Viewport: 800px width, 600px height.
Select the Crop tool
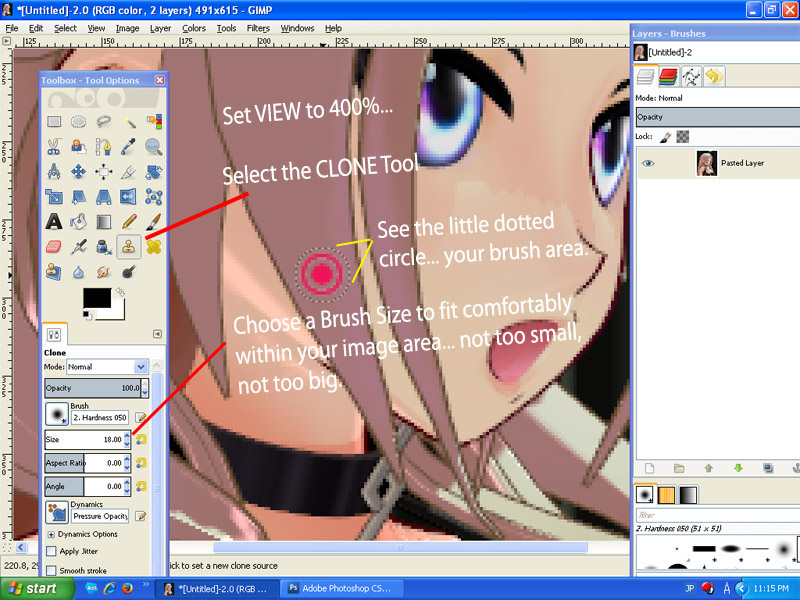pos(129,172)
